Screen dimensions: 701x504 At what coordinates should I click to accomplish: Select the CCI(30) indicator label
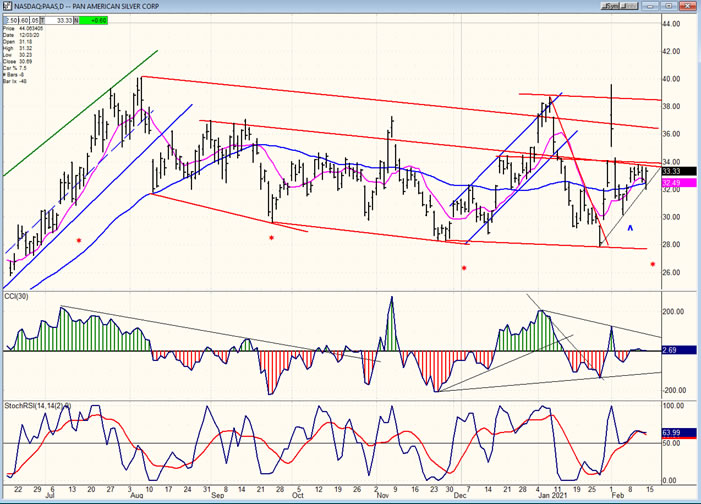[17, 296]
